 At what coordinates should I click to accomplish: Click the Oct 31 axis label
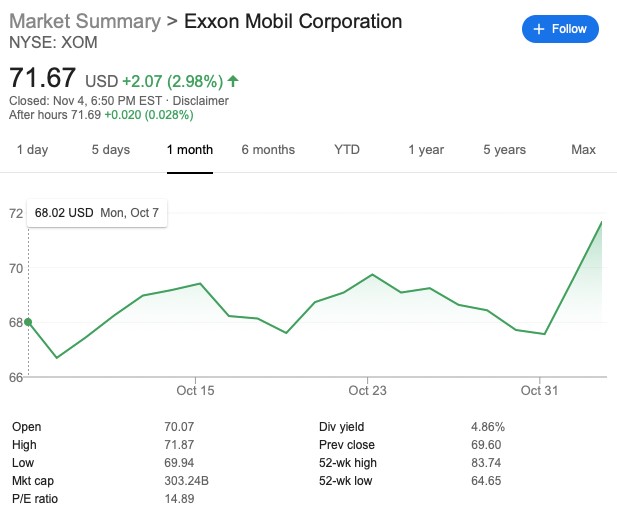point(538,390)
